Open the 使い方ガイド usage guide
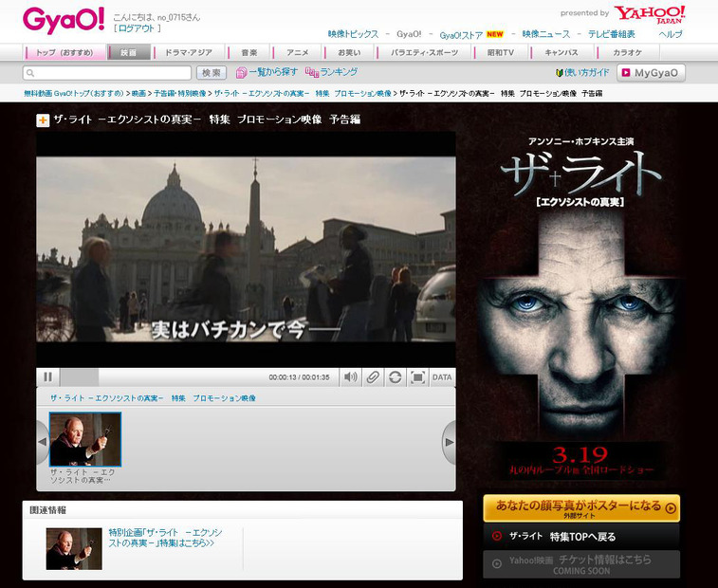This screenshot has height=588, width=718. 582,73
